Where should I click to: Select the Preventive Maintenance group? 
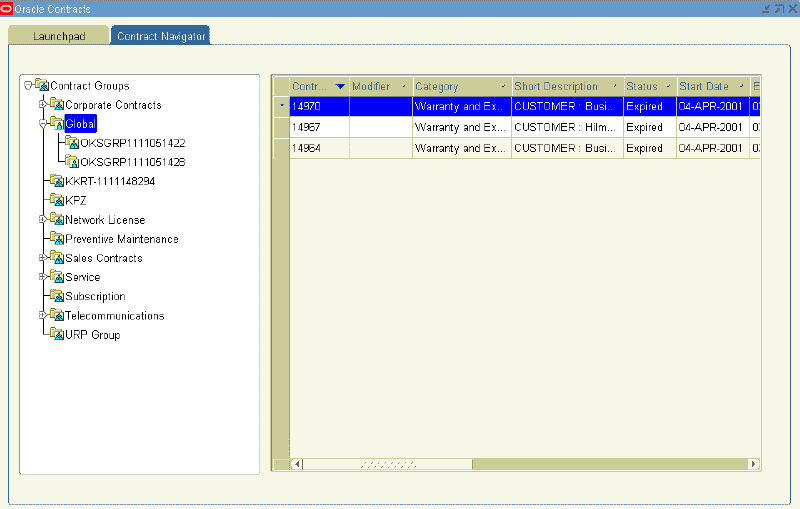(122, 239)
